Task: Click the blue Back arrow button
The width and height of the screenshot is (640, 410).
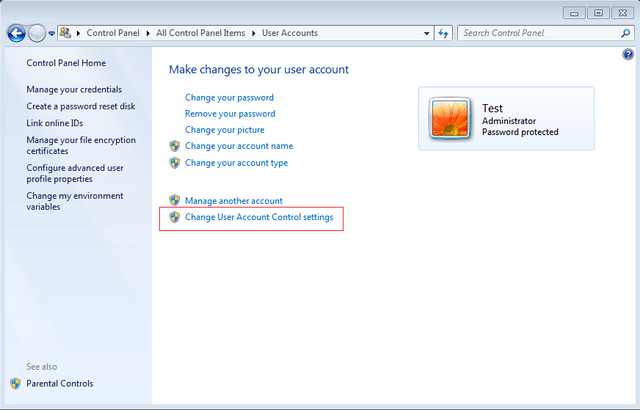Action: click(17, 33)
